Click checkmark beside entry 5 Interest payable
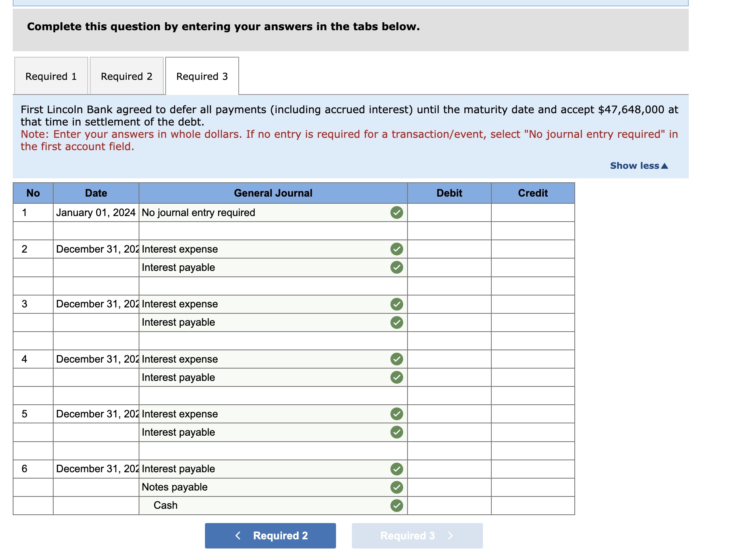Screen dimensions: 738x560 (x=396, y=432)
